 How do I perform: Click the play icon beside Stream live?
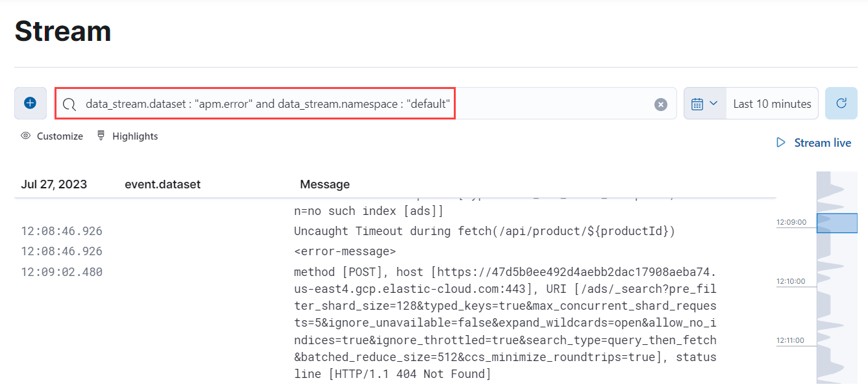[x=781, y=142]
